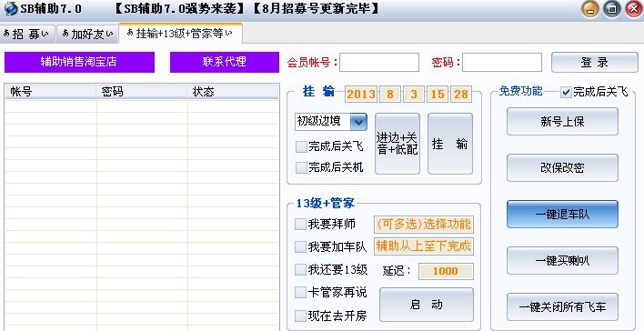Focus the 密码 input field
Viewport: 644px width, 331px height.
pos(502,63)
